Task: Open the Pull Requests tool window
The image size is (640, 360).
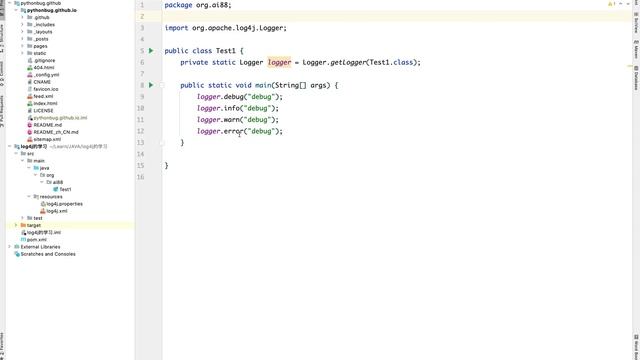Action: coord(2,111)
